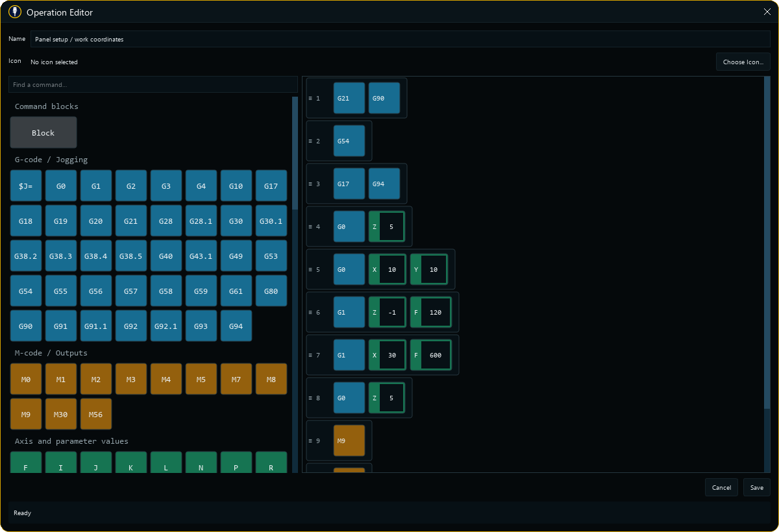The height and width of the screenshot is (532, 779).
Task: Select the M9 tile in row 9
Action: pos(349,441)
